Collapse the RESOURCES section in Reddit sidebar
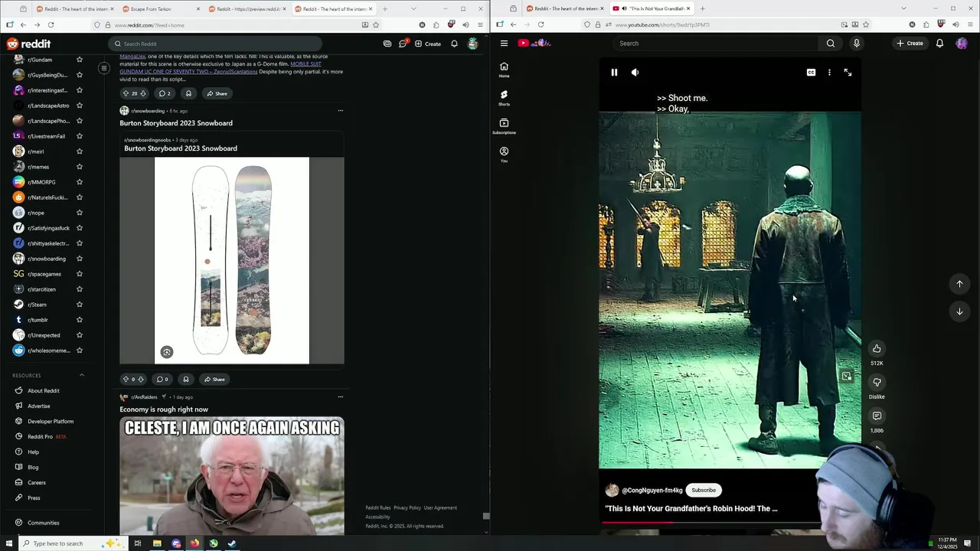This screenshot has width=980, height=551. (x=82, y=375)
